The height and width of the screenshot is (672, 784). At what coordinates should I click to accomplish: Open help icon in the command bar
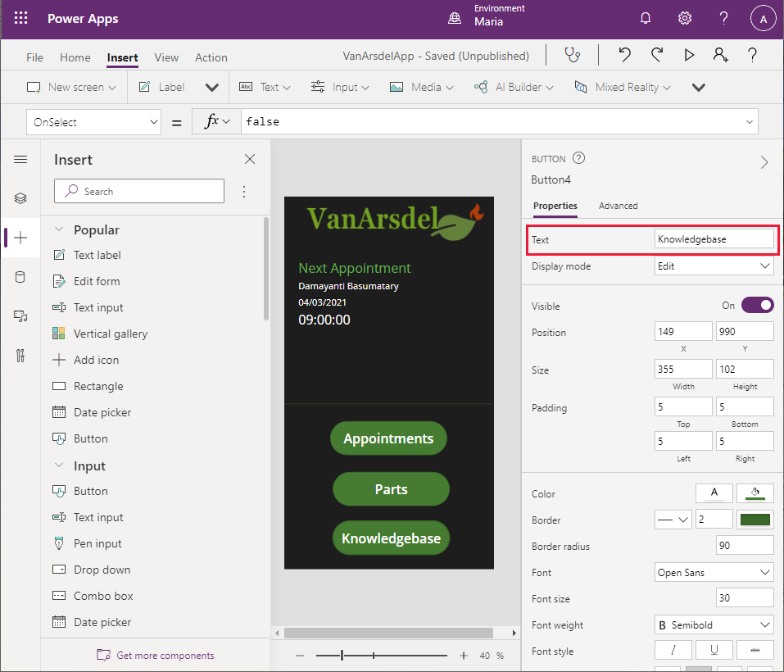click(x=752, y=55)
